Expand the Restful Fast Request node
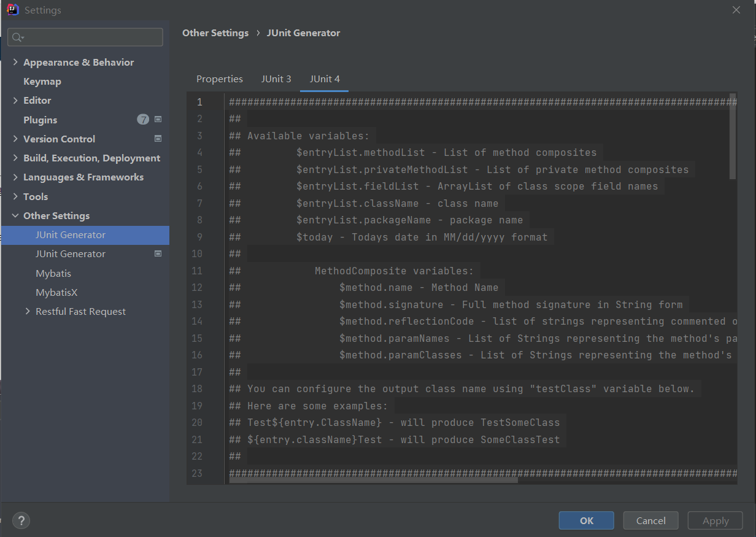This screenshot has width=756, height=537. (x=28, y=311)
